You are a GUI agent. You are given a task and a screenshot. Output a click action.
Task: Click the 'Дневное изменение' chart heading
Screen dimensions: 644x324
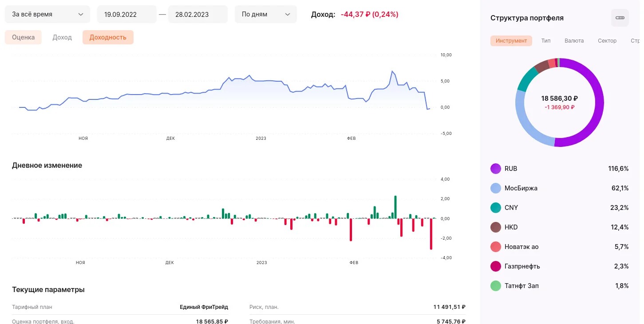tap(47, 165)
